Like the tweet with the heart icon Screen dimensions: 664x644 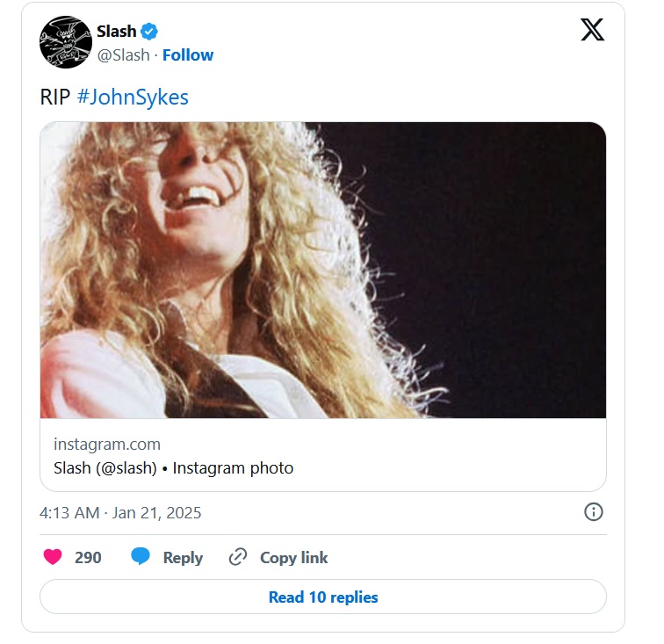click(53, 557)
